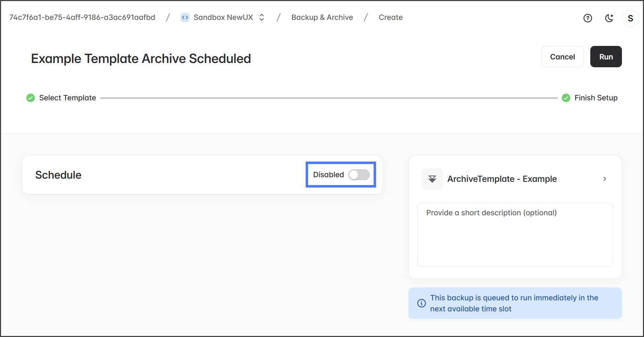The image size is (644, 337).
Task: Click the short description text area
Action: coord(515,235)
